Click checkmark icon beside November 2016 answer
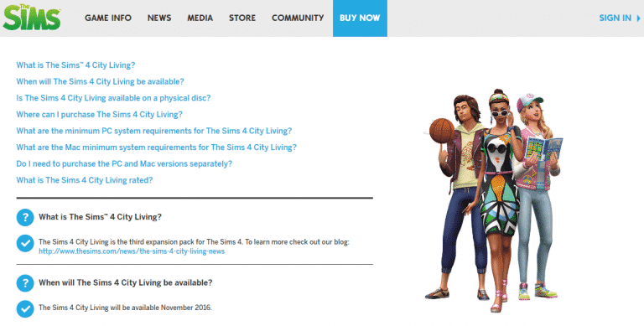The width and height of the screenshot is (644, 326). coord(25,309)
